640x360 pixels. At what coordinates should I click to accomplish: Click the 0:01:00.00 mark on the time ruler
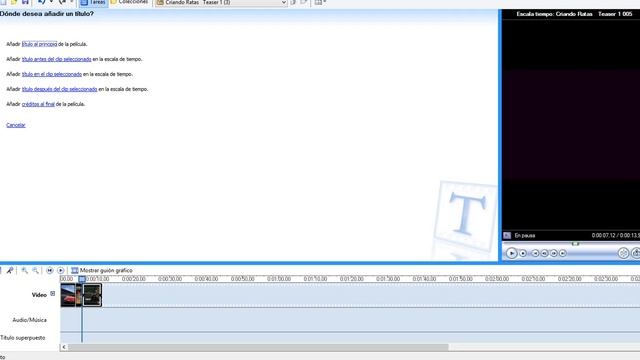click(x=279, y=279)
